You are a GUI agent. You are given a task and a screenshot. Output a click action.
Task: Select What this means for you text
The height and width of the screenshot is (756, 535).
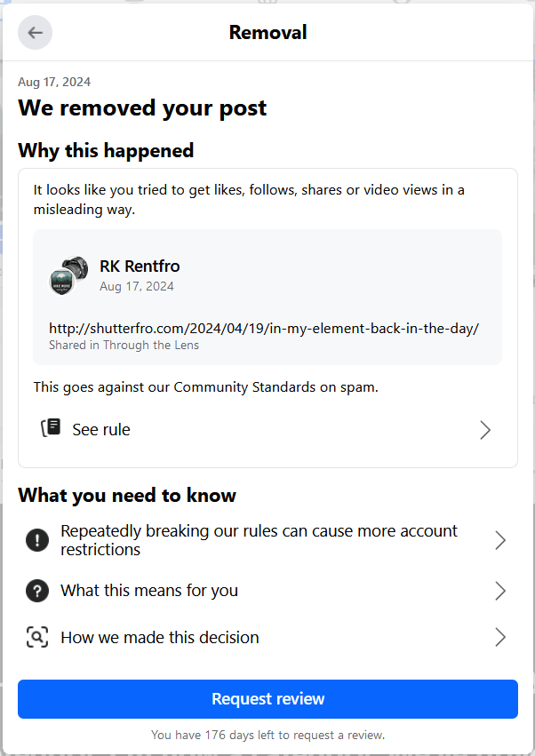coord(149,591)
